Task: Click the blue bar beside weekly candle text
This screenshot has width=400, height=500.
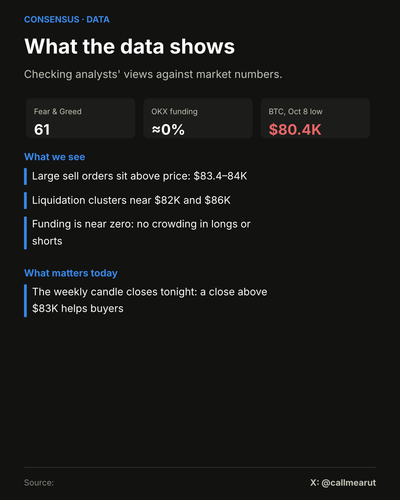Action: tap(25, 300)
